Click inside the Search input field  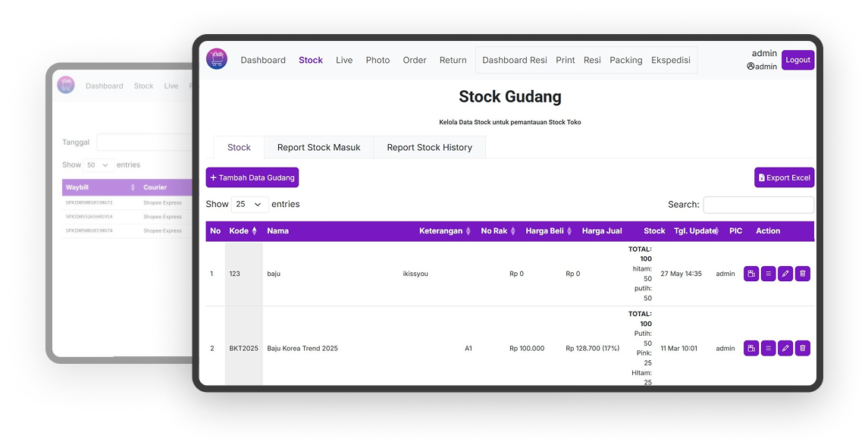click(x=758, y=204)
